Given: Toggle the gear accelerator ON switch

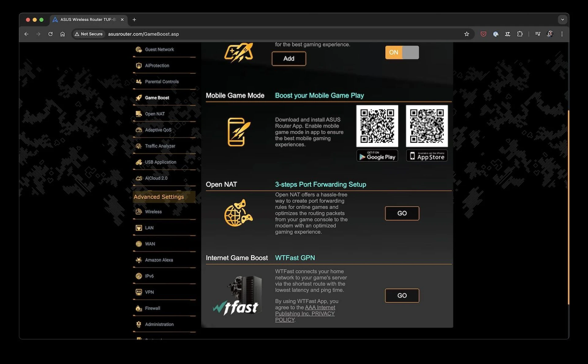Looking at the screenshot, I should [402, 52].
